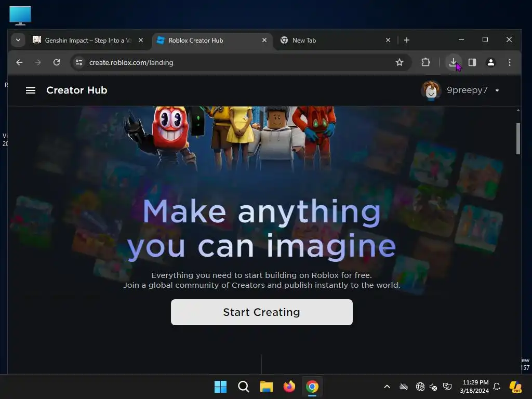Launch Firefox from the taskbar
The height and width of the screenshot is (399, 532).
(289, 387)
